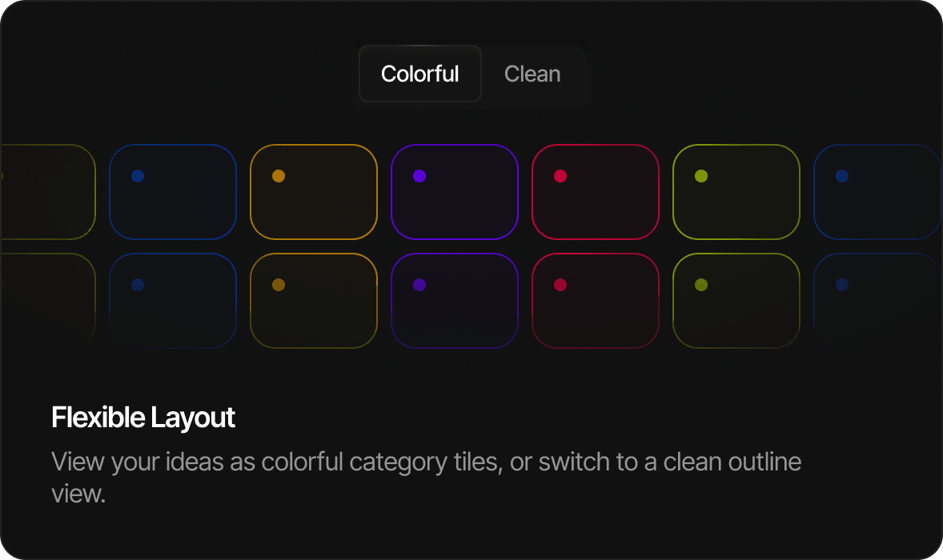This screenshot has width=943, height=560.
Task: Click the orange dot in the second row
Action: pos(279,283)
